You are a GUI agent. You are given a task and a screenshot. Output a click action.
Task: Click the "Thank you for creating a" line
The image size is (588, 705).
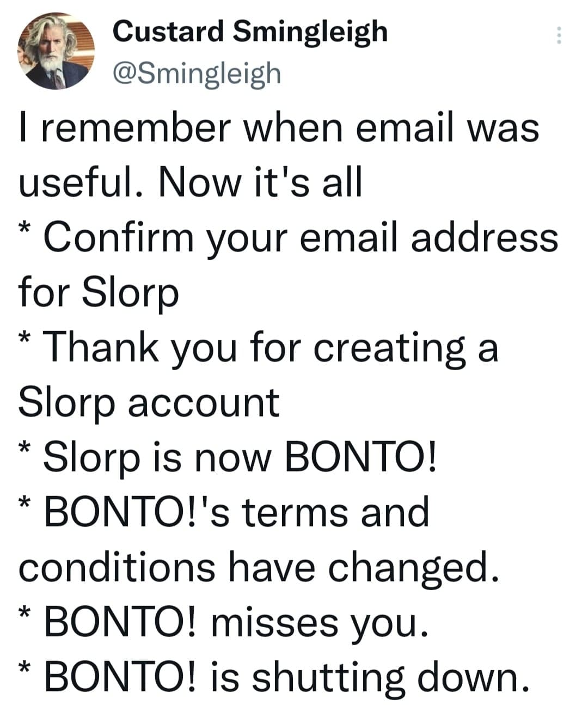pos(270,348)
